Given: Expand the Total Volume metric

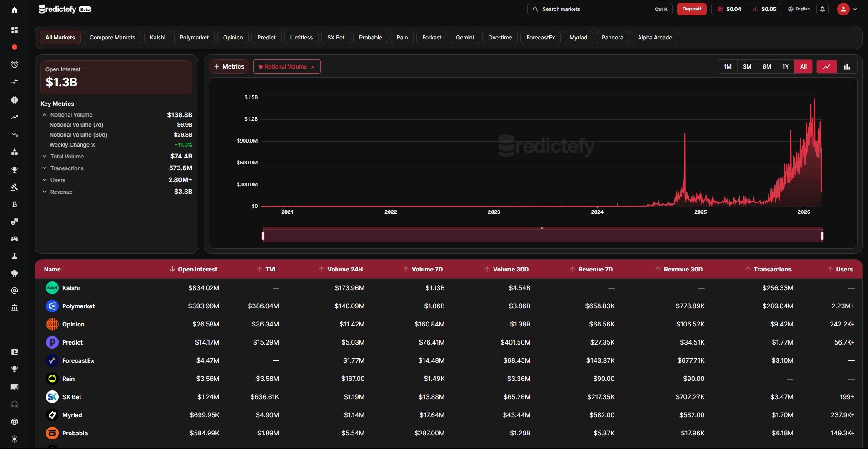Looking at the screenshot, I should [44, 156].
